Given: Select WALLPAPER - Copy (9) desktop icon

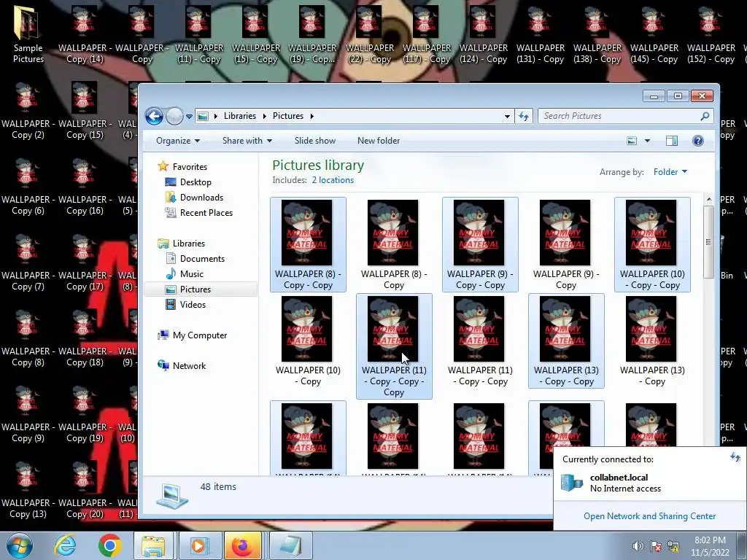Looking at the screenshot, I should pyautogui.click(x=28, y=415).
